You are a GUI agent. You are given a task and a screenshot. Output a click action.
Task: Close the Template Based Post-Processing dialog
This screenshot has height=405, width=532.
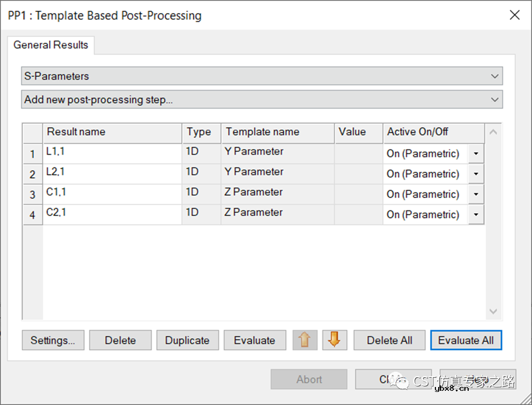[x=514, y=15]
